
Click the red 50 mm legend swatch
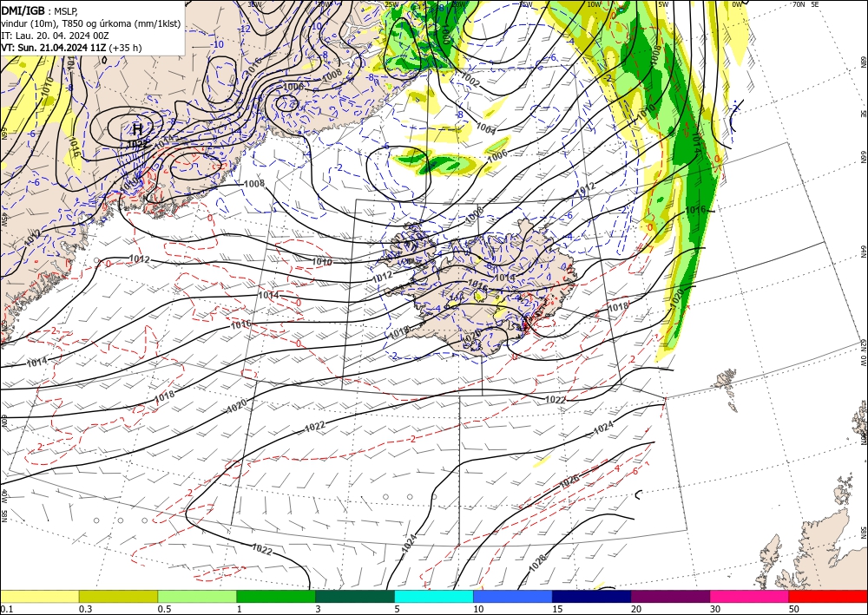(x=828, y=596)
